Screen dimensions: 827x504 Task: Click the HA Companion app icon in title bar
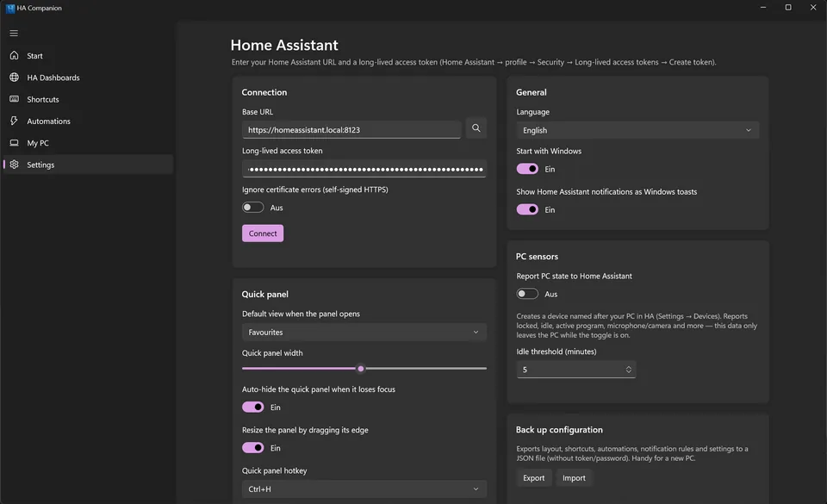(10, 8)
